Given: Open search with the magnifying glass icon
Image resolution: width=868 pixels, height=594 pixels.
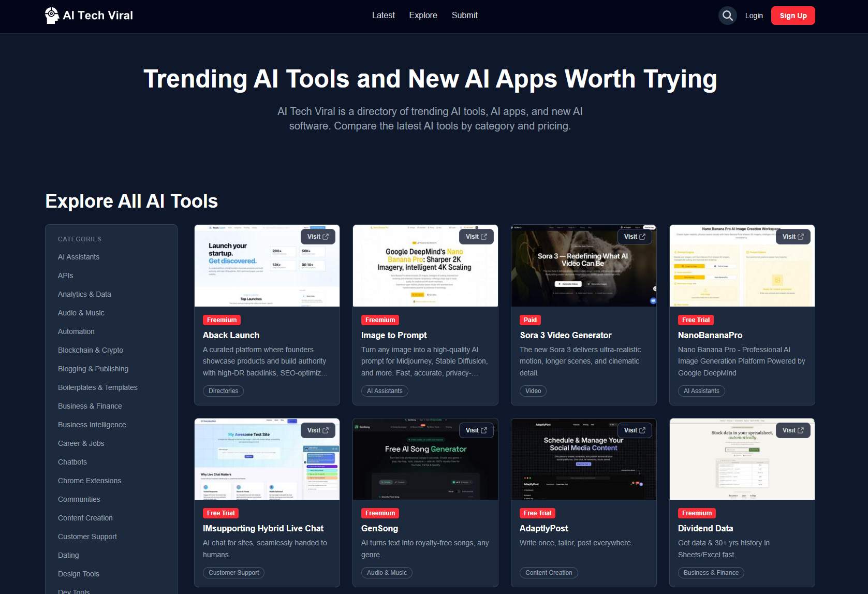Looking at the screenshot, I should [727, 16].
